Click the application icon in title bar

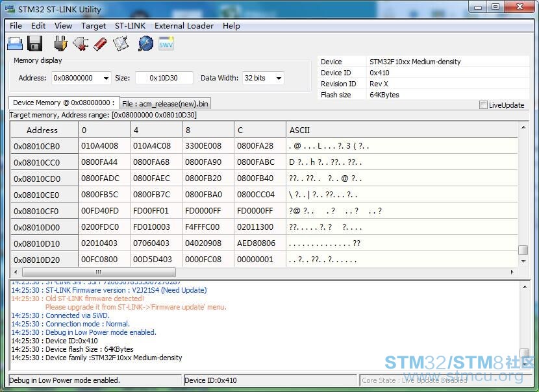pos(10,8)
